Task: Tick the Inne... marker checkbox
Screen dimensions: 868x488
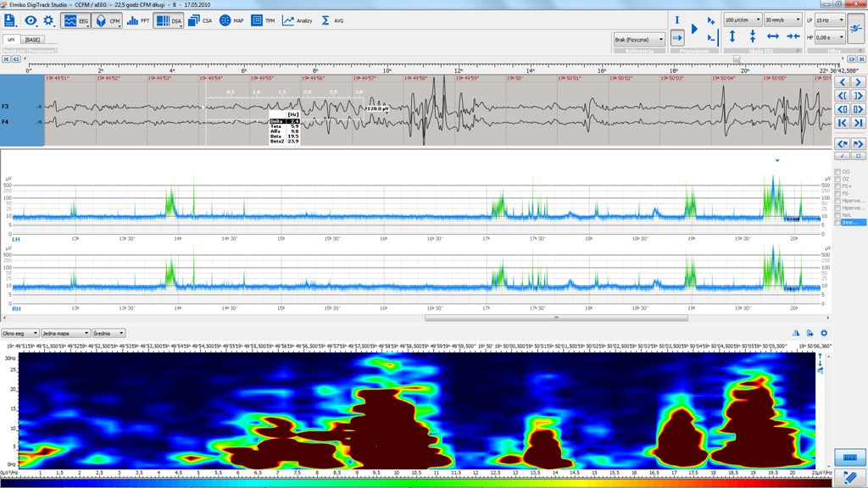Action: (837, 223)
